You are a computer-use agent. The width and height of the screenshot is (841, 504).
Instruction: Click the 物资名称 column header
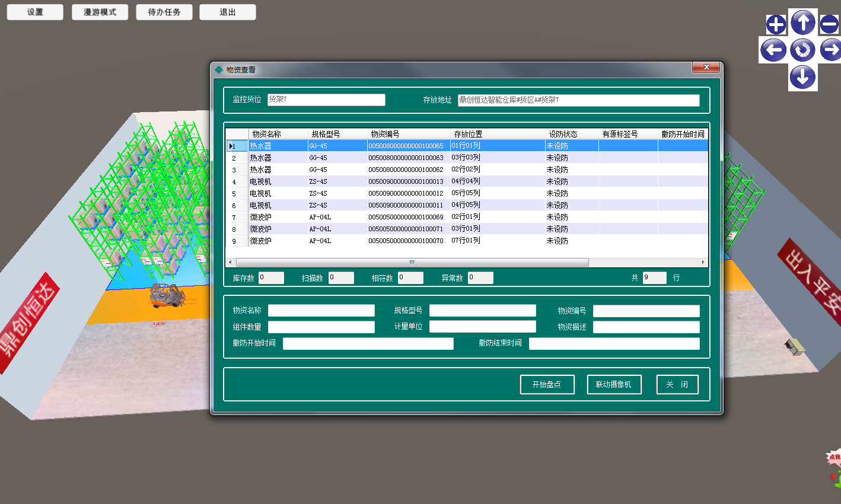point(266,134)
